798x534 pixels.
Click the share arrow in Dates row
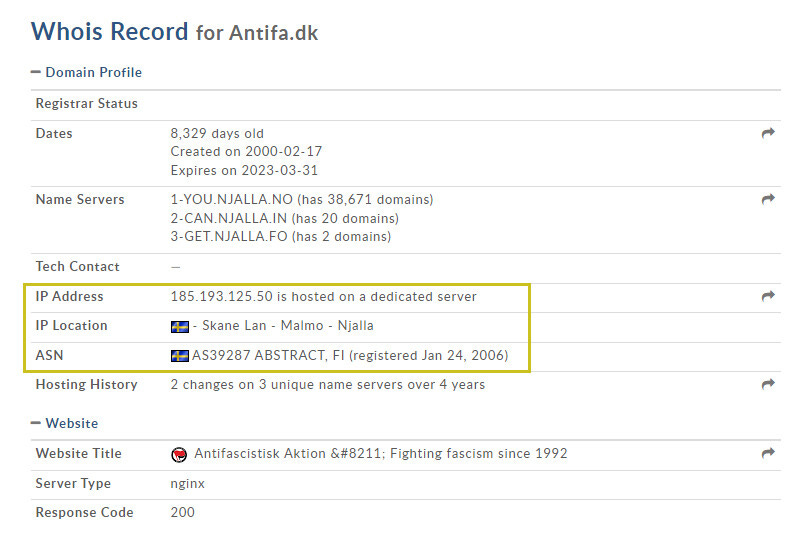768,133
